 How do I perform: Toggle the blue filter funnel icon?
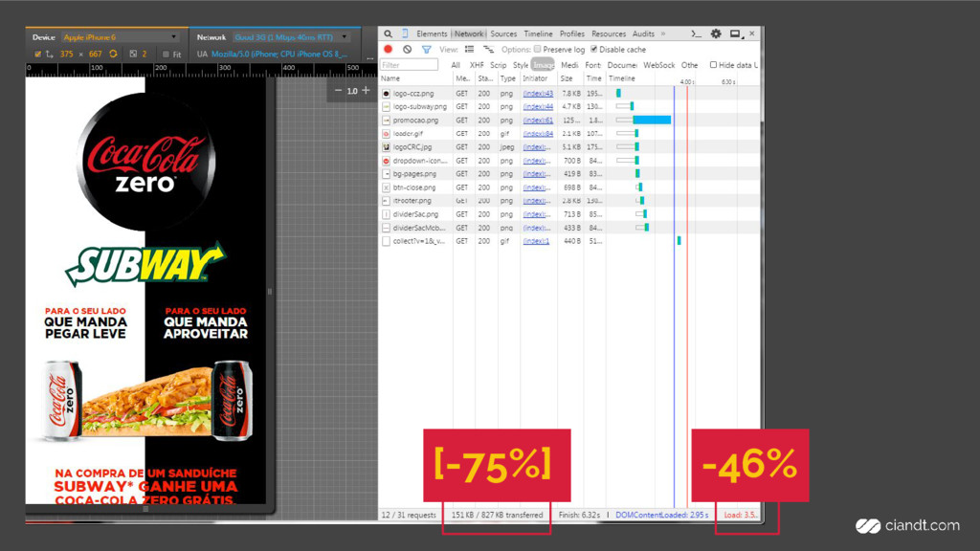tap(426, 50)
